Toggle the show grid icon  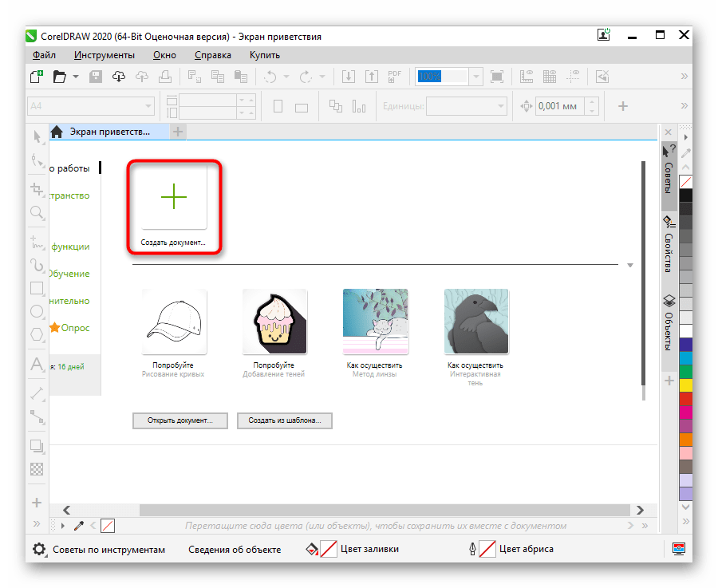[x=550, y=77]
